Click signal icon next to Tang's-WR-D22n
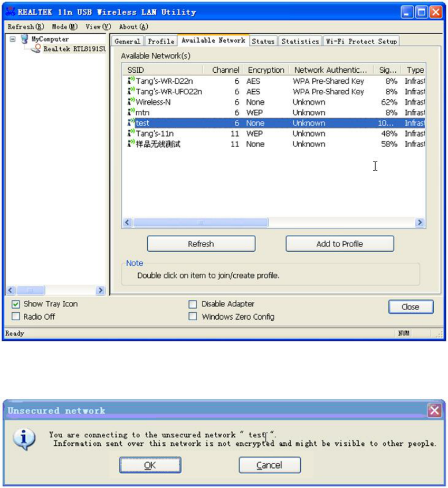Image resolution: width=448 pixels, height=488 pixels. (x=131, y=81)
